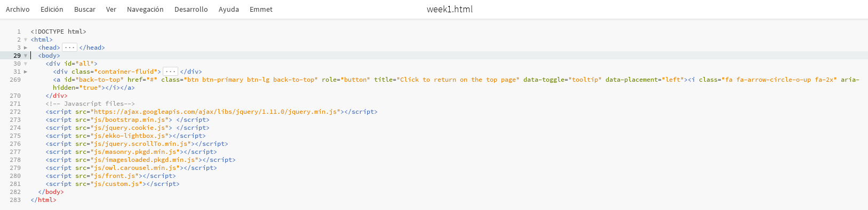The height and width of the screenshot is (210, 868).
Task: Expand the folded head section arrow
Action: [26, 48]
